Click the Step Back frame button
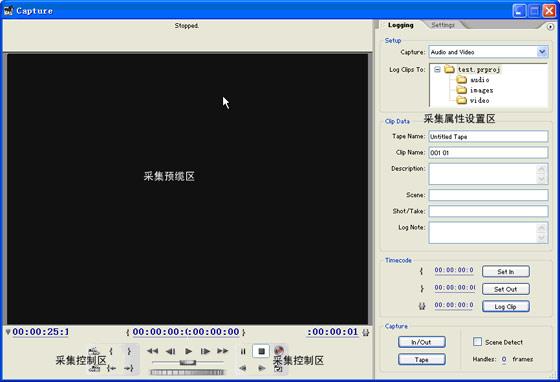This screenshot has width=560, height=382. (x=171, y=351)
